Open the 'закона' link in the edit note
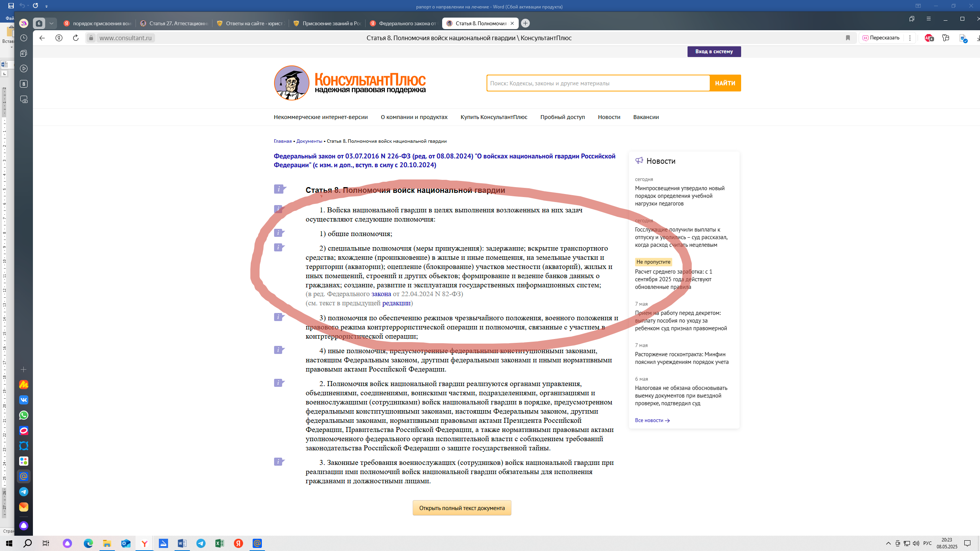Screen dimensions: 980x551 (x=381, y=294)
